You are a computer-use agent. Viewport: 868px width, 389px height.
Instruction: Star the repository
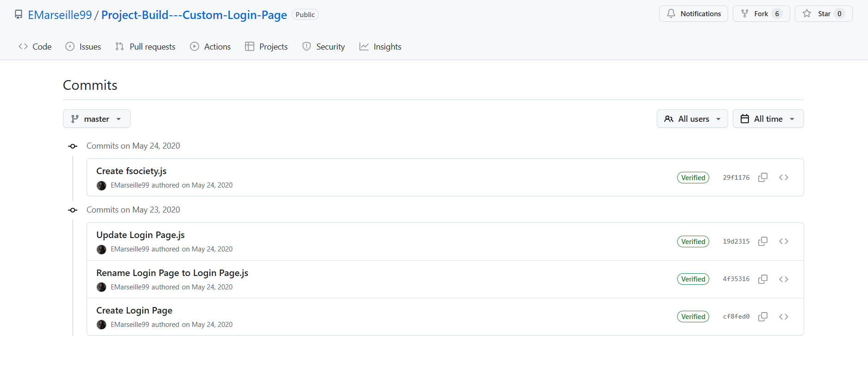818,14
